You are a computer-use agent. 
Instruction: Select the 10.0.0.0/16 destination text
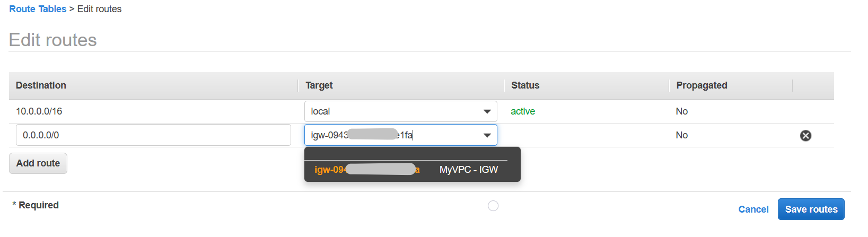(x=39, y=111)
